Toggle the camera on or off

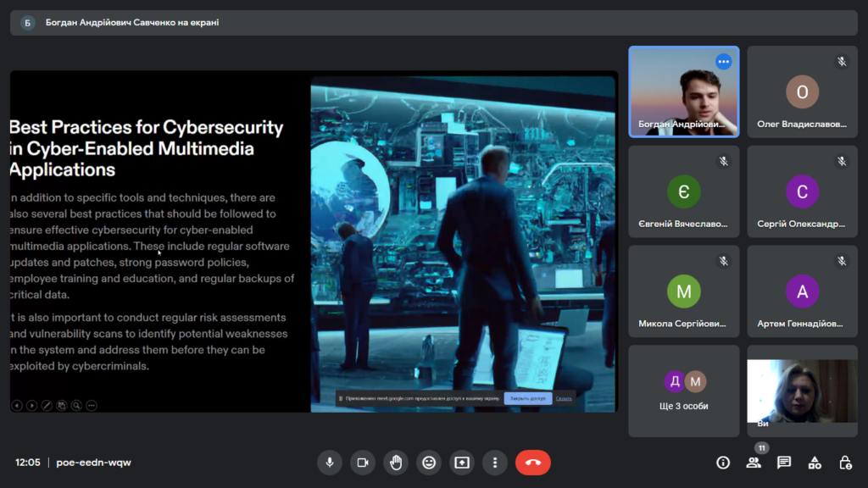[x=363, y=463]
